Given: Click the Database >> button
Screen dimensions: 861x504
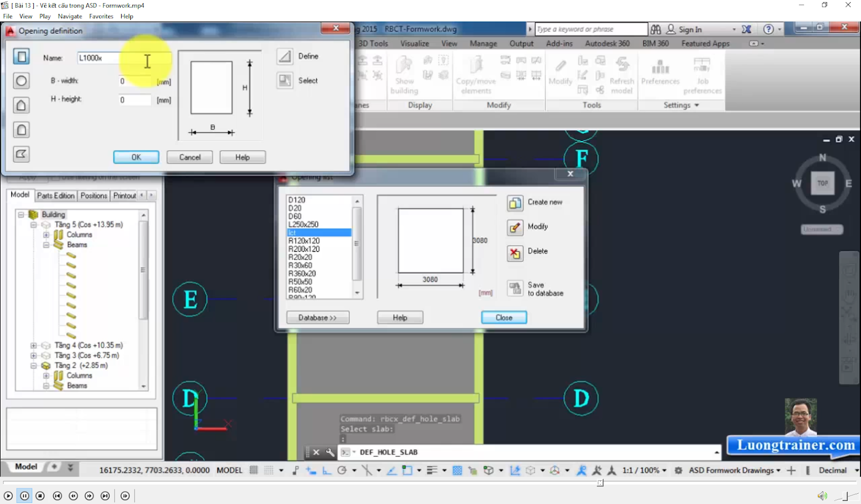Looking at the screenshot, I should tap(317, 318).
